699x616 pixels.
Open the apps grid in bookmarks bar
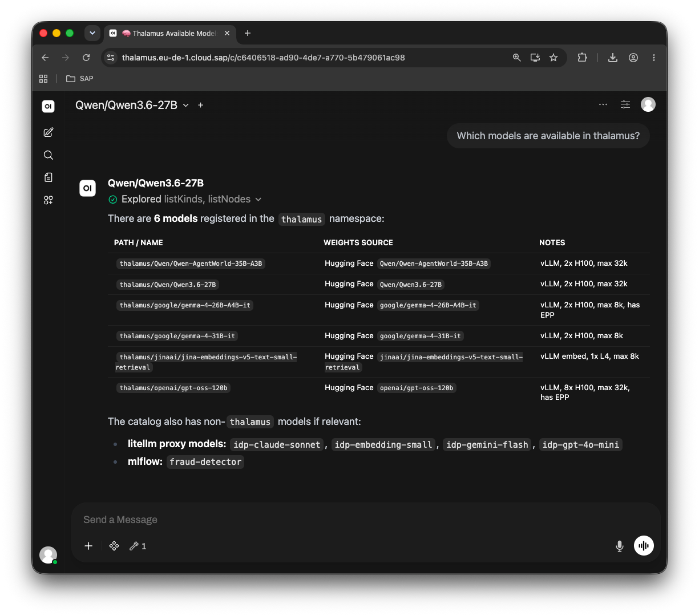43,79
